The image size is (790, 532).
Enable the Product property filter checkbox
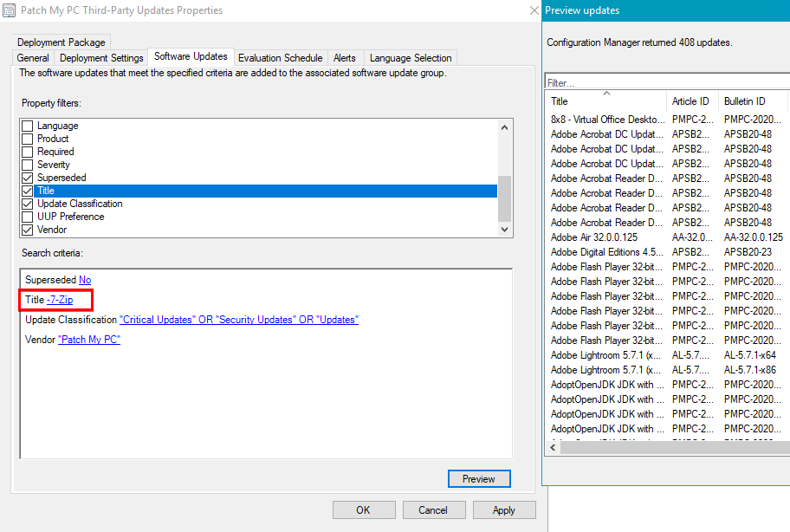(x=27, y=139)
